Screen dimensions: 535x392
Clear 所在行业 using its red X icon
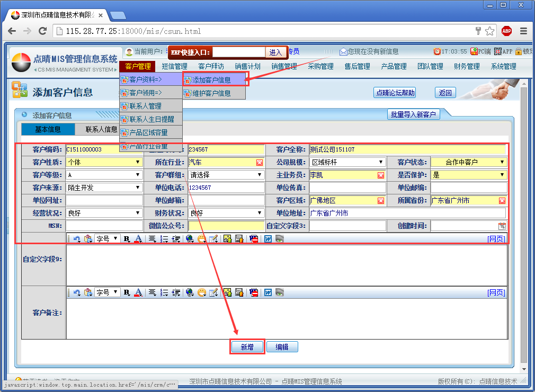coord(260,163)
